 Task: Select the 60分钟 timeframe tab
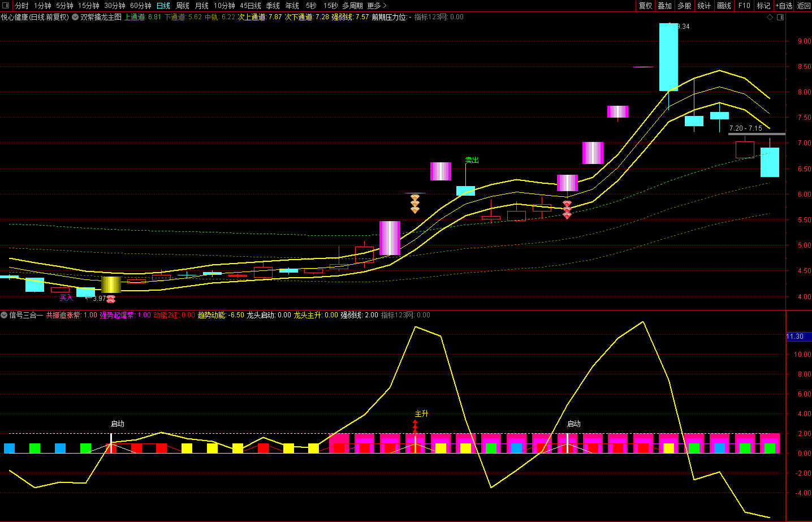coord(141,6)
